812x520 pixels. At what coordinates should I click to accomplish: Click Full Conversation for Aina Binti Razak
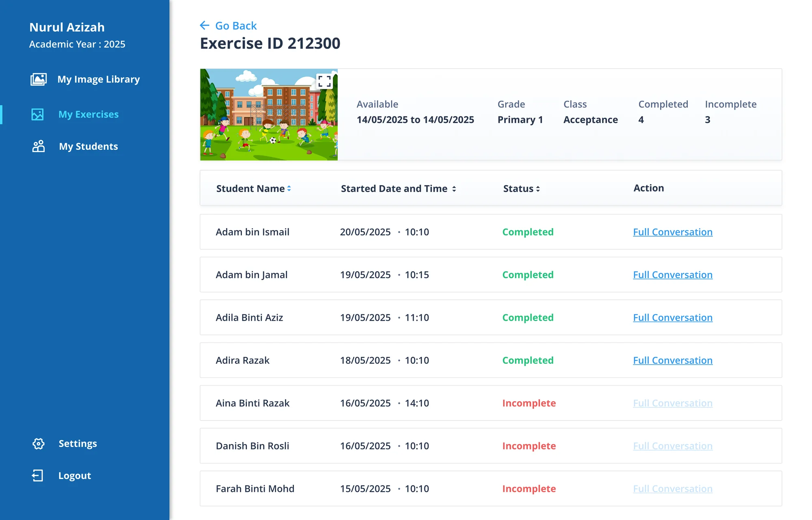pos(673,403)
